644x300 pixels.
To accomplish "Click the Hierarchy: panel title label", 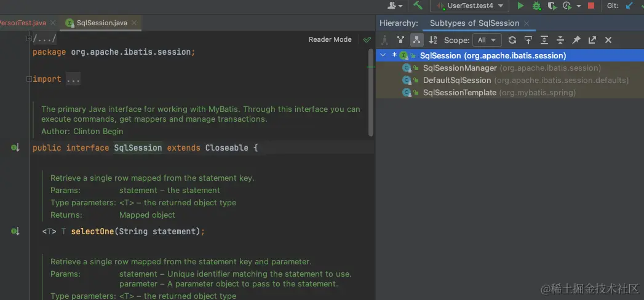I will [399, 23].
